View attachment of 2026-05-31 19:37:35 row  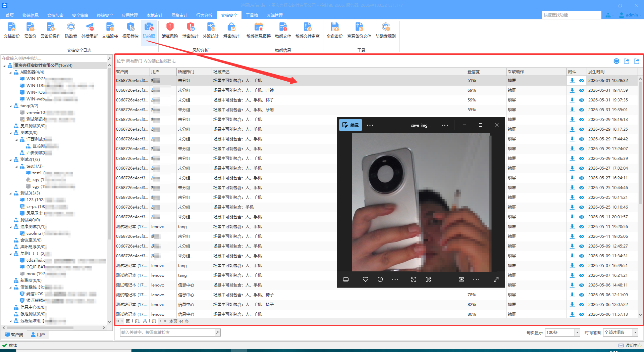coord(582,100)
